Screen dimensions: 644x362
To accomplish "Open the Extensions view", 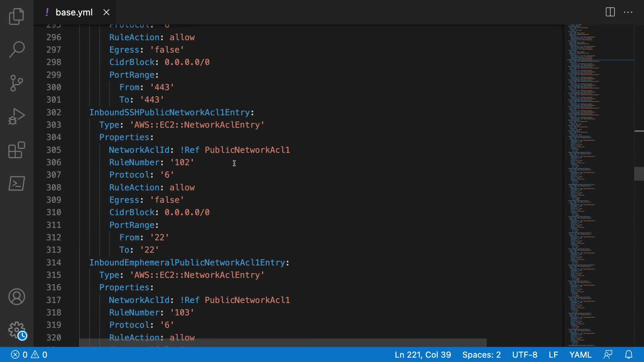I will click(x=16, y=150).
